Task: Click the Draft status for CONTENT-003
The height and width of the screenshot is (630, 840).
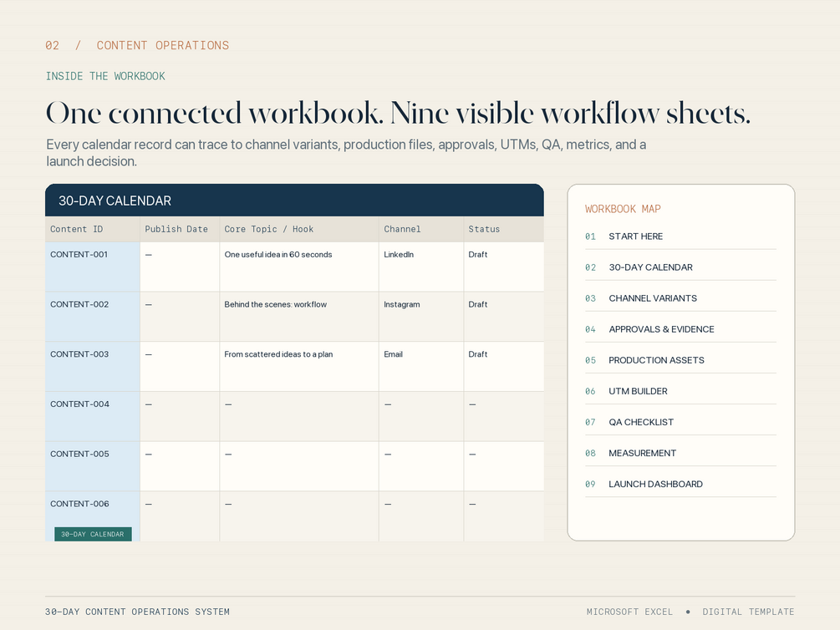Action: tap(503, 367)
